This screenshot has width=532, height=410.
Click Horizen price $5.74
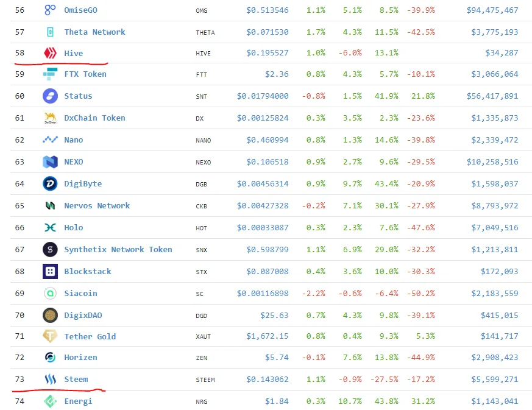click(277, 358)
